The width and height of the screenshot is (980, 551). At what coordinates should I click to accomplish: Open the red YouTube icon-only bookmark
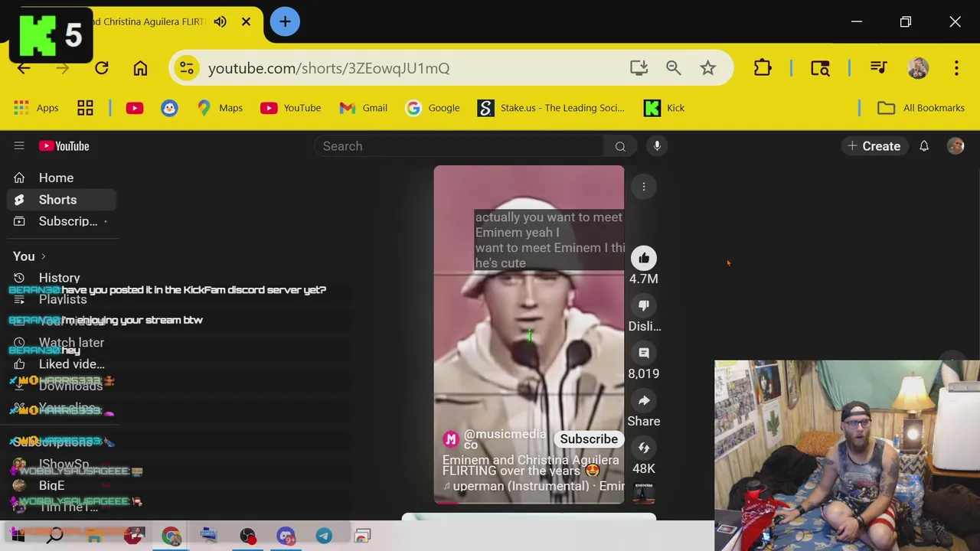135,108
